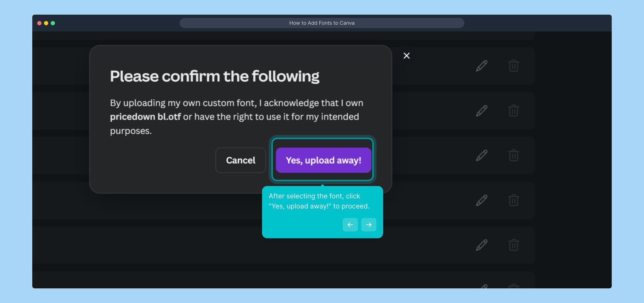Edit the third font in the list
The height and width of the screenshot is (303, 644).
(481, 155)
